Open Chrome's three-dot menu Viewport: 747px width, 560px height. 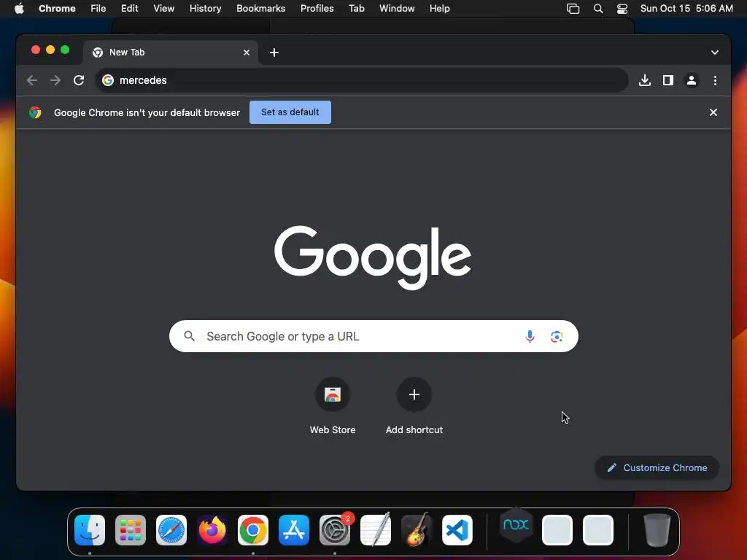[715, 80]
